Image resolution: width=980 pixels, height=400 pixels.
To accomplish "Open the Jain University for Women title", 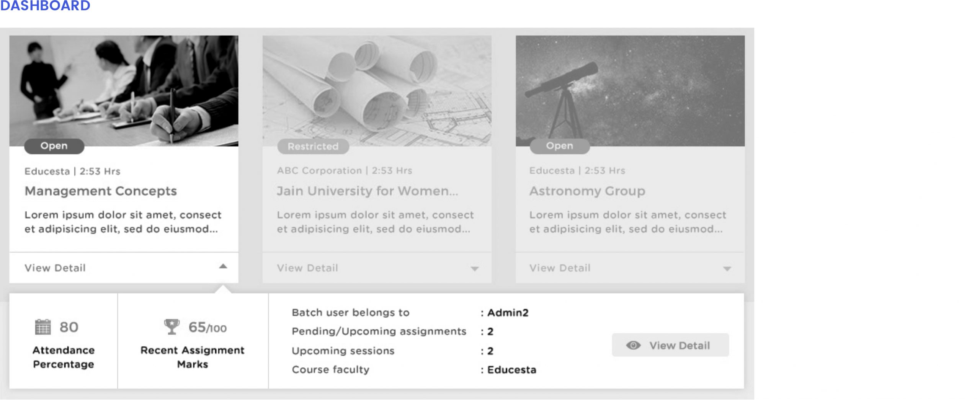I will click(367, 191).
